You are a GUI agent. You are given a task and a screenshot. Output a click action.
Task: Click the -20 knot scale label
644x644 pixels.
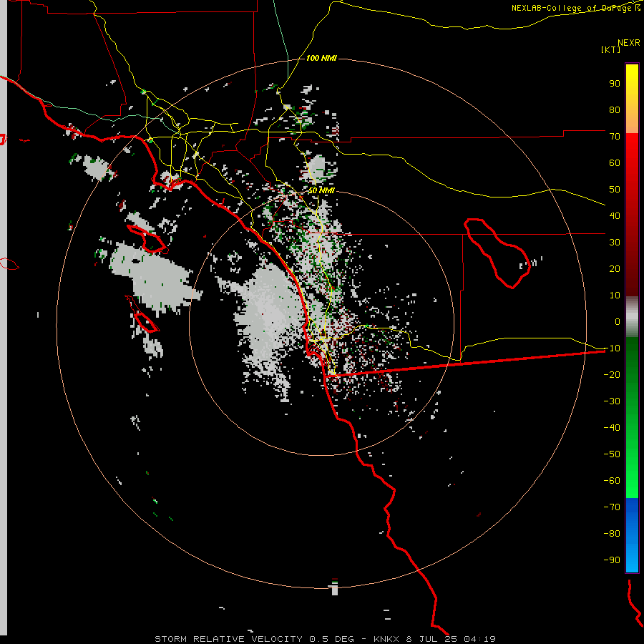coord(612,374)
